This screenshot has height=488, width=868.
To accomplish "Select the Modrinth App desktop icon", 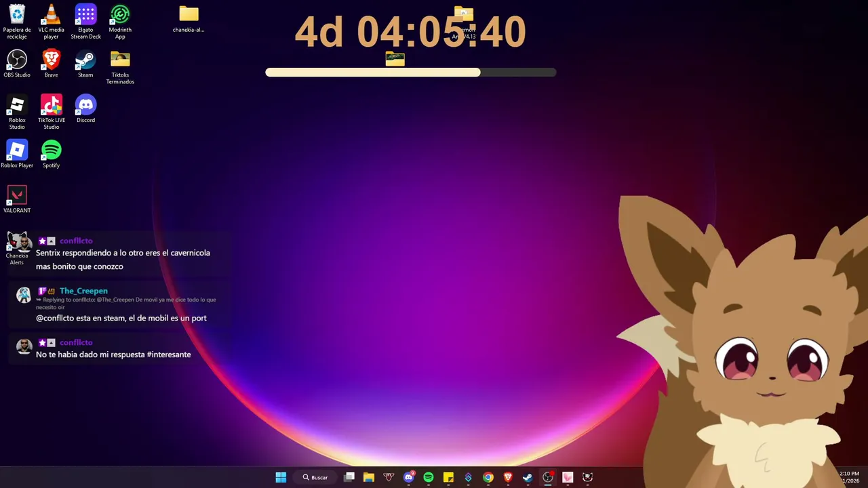I will (120, 21).
